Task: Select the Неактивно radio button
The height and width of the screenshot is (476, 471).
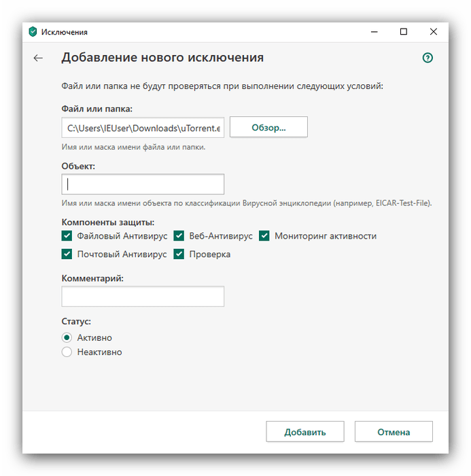Action: click(x=67, y=352)
